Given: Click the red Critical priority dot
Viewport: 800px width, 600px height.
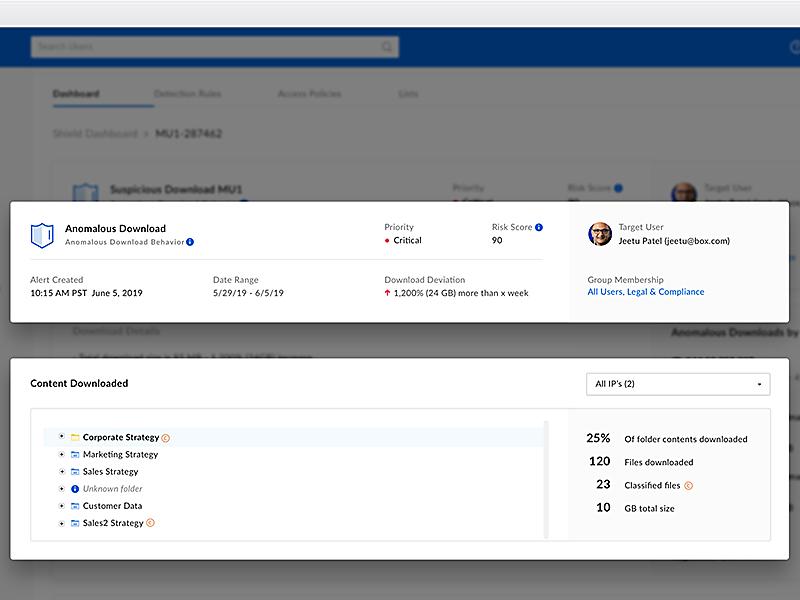Looking at the screenshot, I should point(387,241).
